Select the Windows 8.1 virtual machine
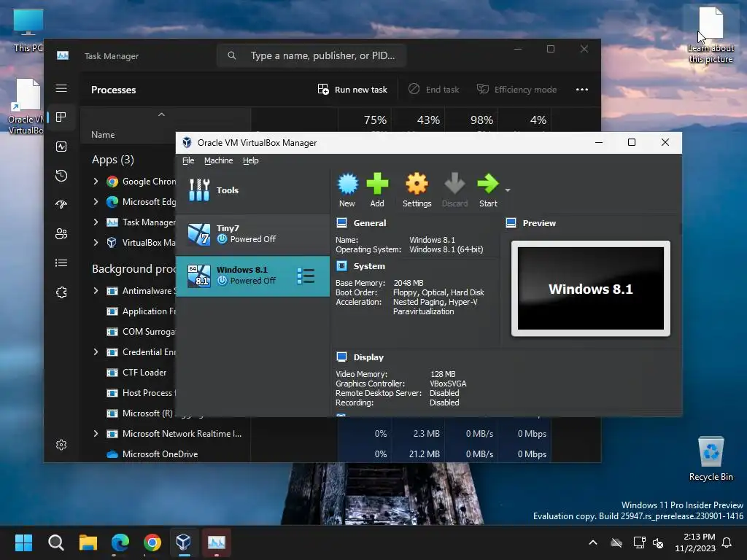747x560 pixels. click(x=252, y=276)
